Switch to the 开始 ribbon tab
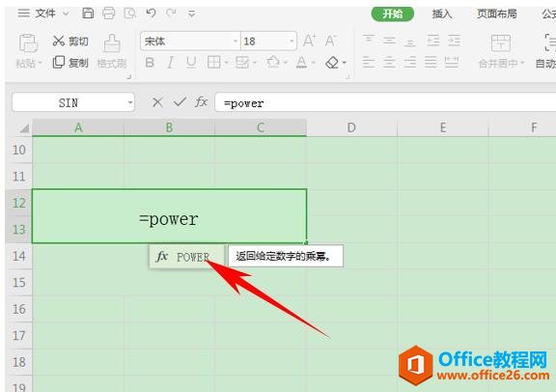This screenshot has width=556, height=392. [393, 14]
